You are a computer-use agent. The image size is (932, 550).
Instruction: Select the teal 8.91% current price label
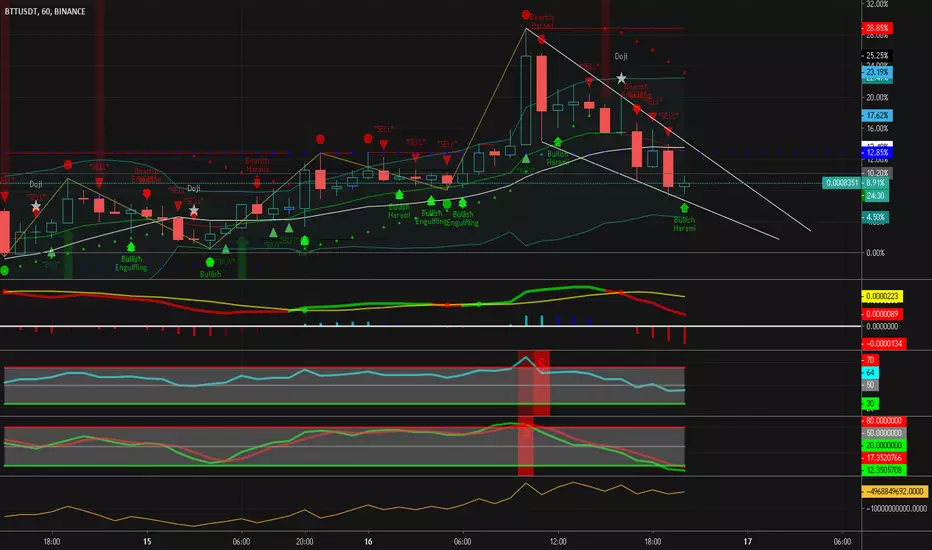pyautogui.click(x=876, y=183)
